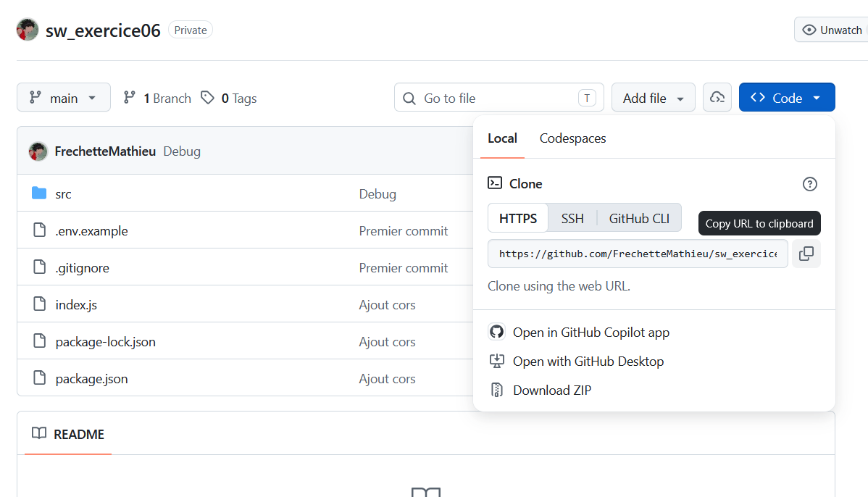868x497 pixels.
Task: Choose Download ZIP
Action: click(552, 390)
